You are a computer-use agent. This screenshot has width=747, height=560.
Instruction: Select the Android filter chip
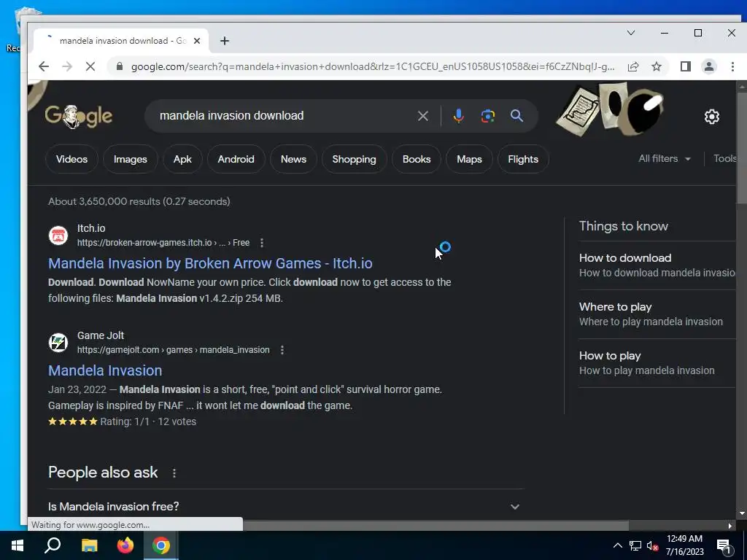tap(236, 159)
